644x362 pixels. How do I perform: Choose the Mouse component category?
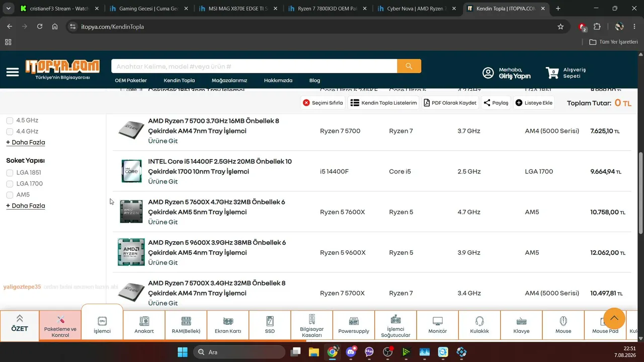[x=563, y=325]
